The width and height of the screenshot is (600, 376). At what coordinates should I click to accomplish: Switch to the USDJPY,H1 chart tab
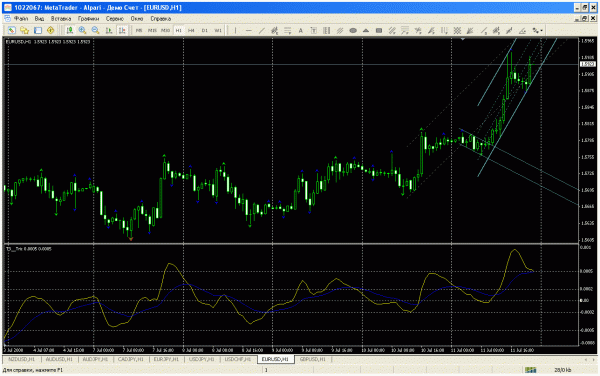tap(201, 359)
